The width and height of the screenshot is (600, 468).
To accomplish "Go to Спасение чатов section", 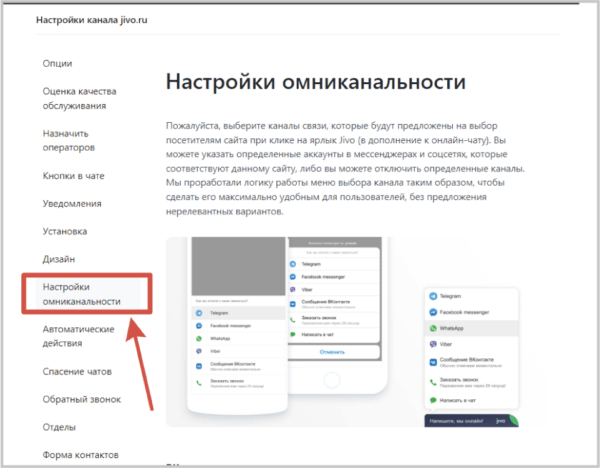I will [77, 372].
